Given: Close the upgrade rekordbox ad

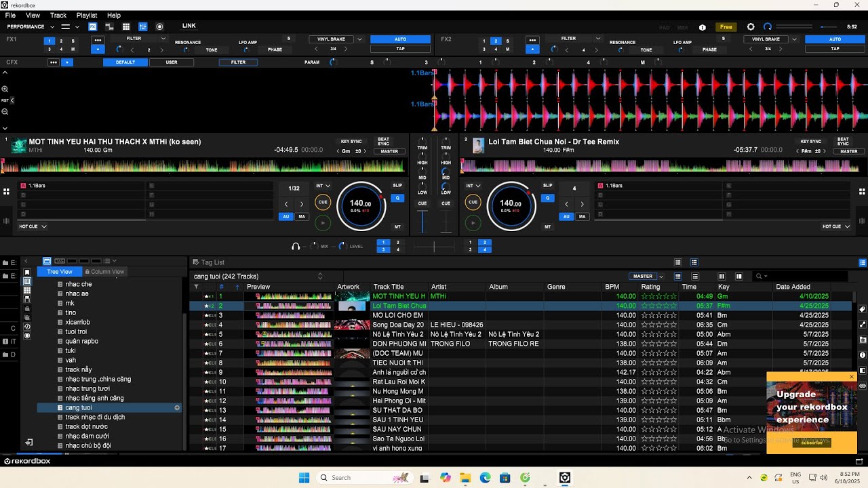Looking at the screenshot, I should pyautogui.click(x=852, y=377).
